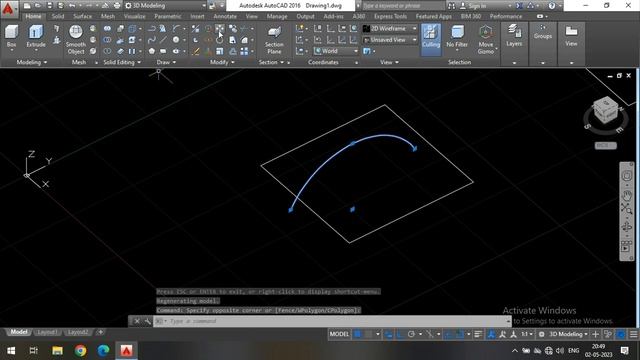Toggle MODEL space button in status bar
Screen dimensions: 640x360
coord(339,334)
